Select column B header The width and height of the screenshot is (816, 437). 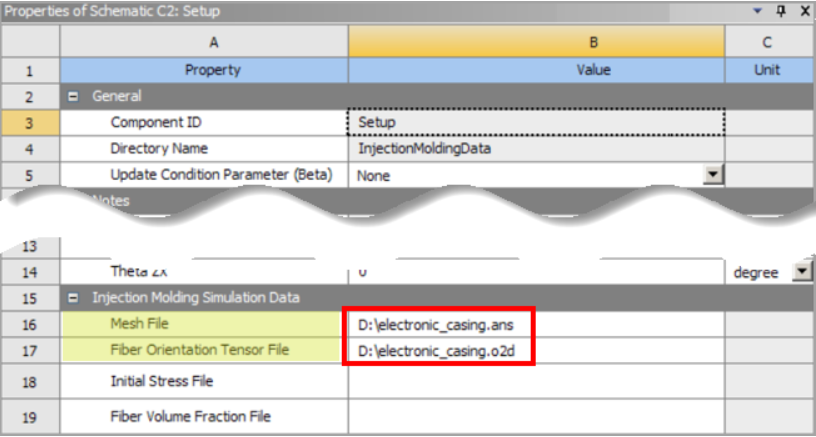tap(536, 42)
